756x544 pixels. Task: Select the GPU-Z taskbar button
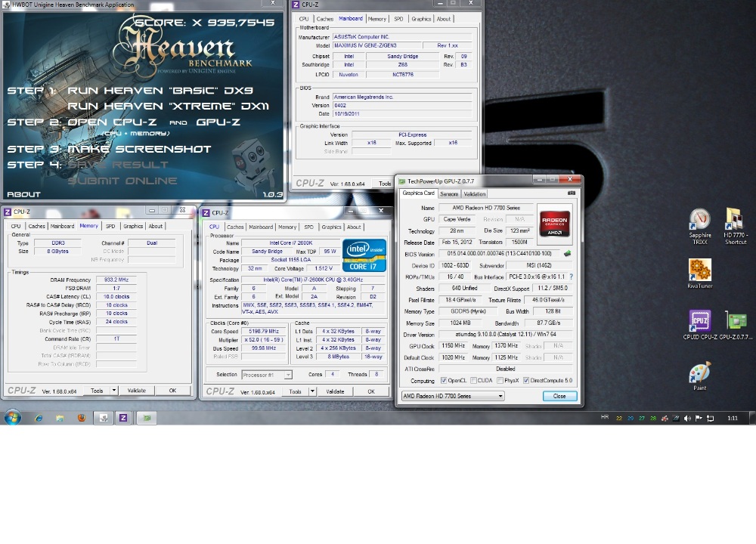tap(147, 418)
